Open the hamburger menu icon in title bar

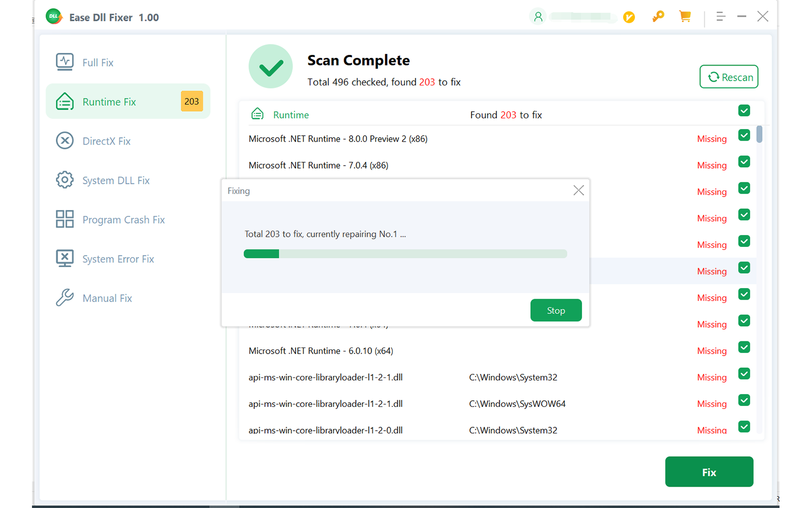click(x=721, y=17)
